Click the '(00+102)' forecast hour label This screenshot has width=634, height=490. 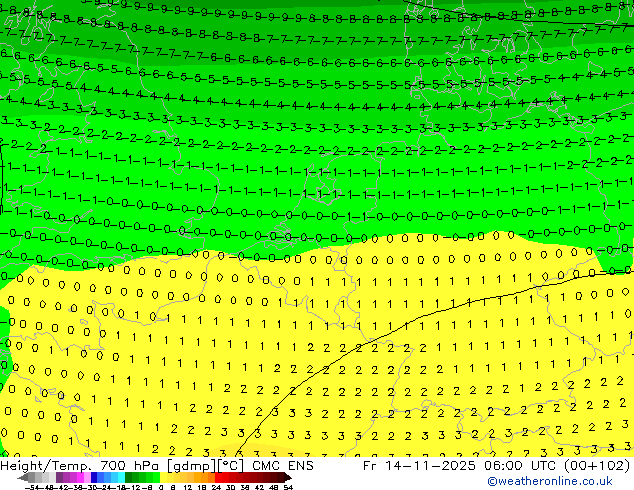click(x=597, y=466)
